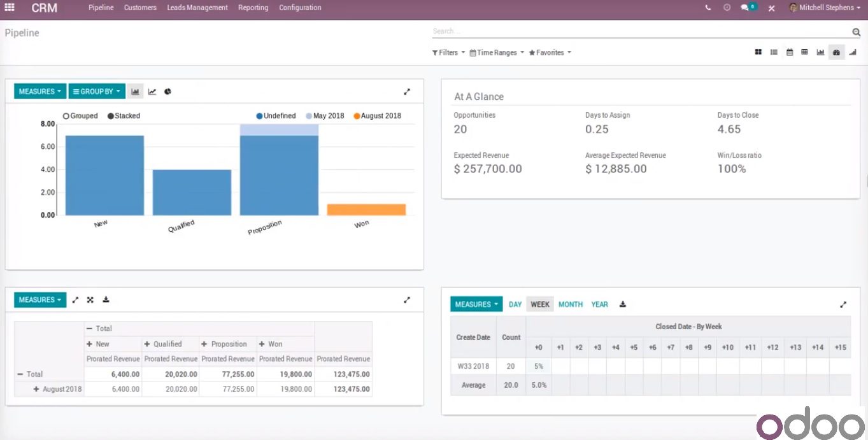Download the pivot table data
Viewport: 868px width, 440px height.
point(106,299)
